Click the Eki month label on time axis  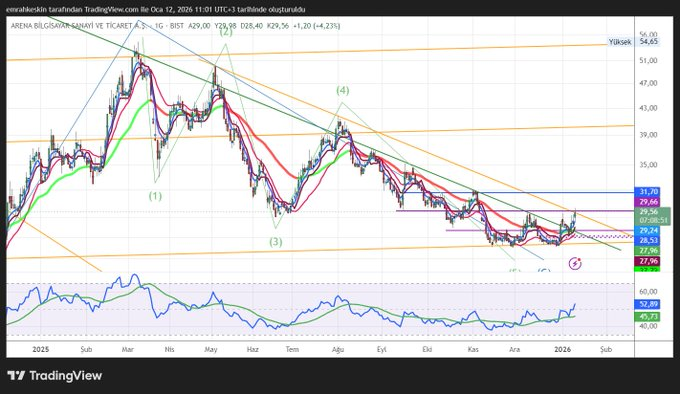(x=427, y=349)
